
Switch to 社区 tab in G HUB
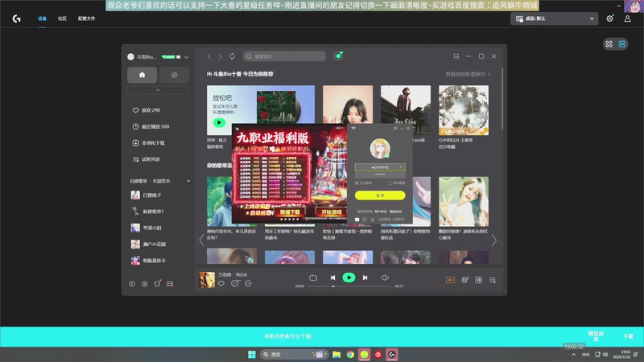point(63,19)
